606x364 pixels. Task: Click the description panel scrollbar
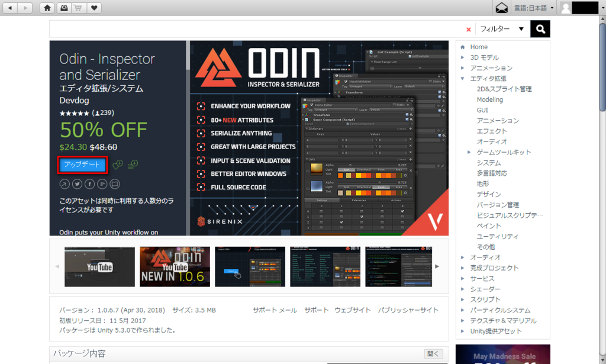pos(188,55)
